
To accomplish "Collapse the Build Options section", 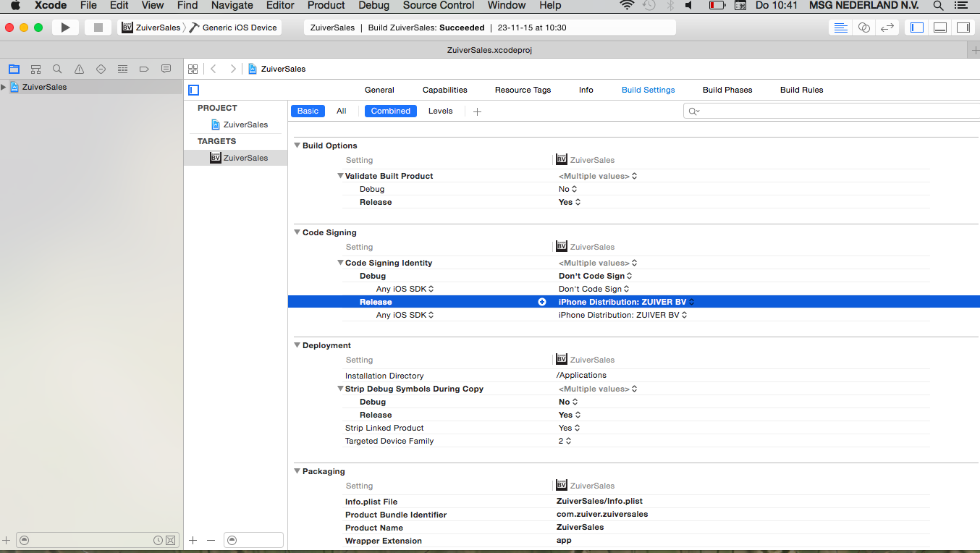I will [x=297, y=145].
